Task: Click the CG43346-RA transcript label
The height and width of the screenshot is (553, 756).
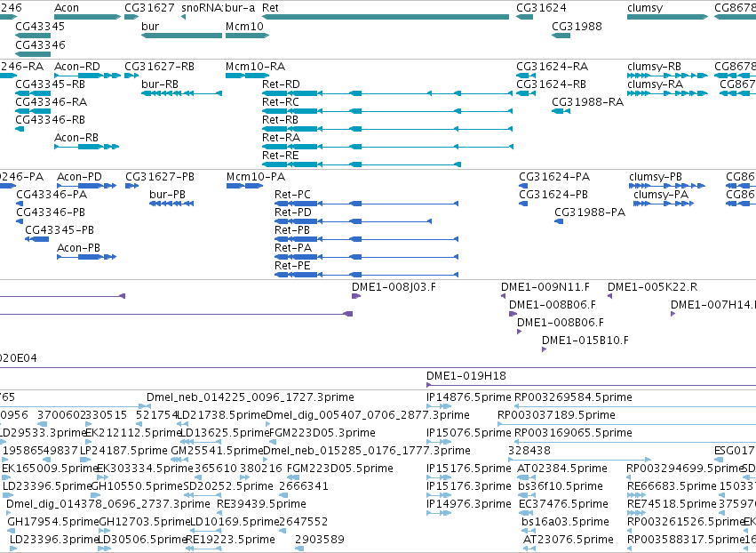Action: tap(52, 102)
